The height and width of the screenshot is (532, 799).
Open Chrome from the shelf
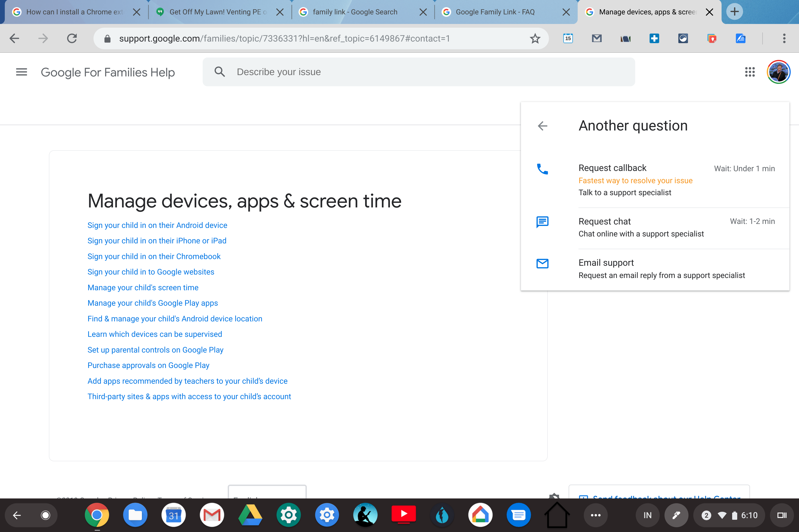click(x=97, y=515)
